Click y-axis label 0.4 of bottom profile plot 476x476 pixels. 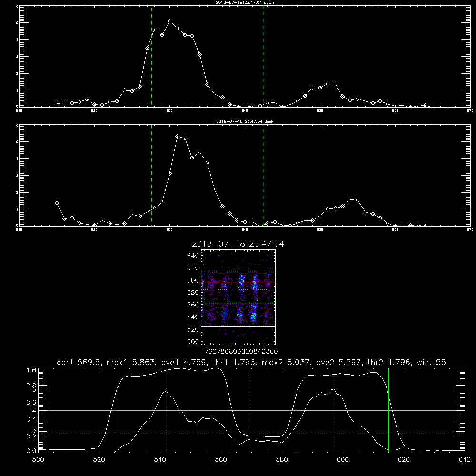tap(31, 419)
